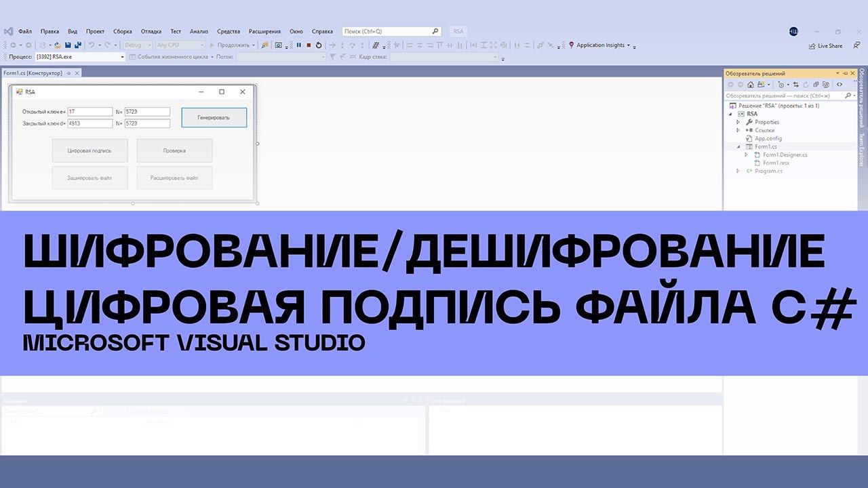Click the Open File folder icon
Image resolution: width=868 pixels, height=488 pixels.
click(x=57, y=45)
